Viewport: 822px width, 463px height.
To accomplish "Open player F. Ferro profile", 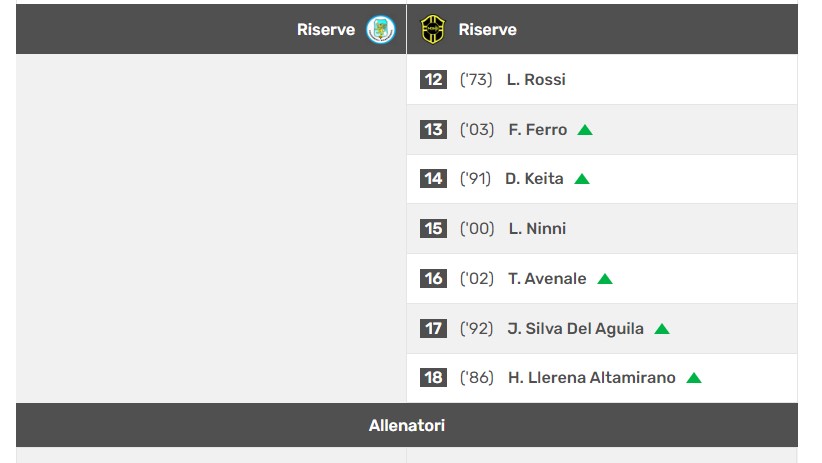I will 538,130.
